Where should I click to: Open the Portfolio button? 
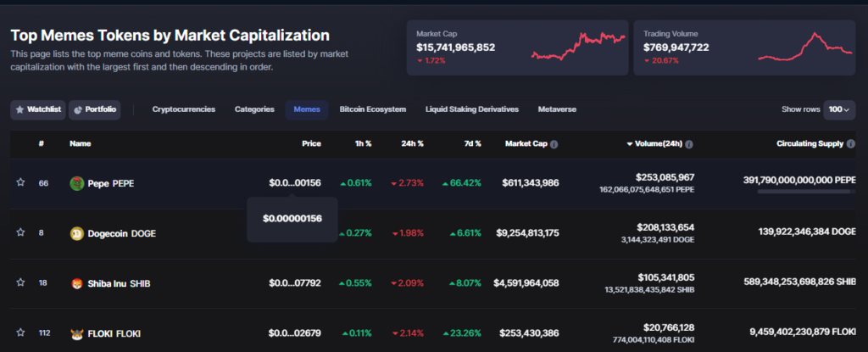95,109
